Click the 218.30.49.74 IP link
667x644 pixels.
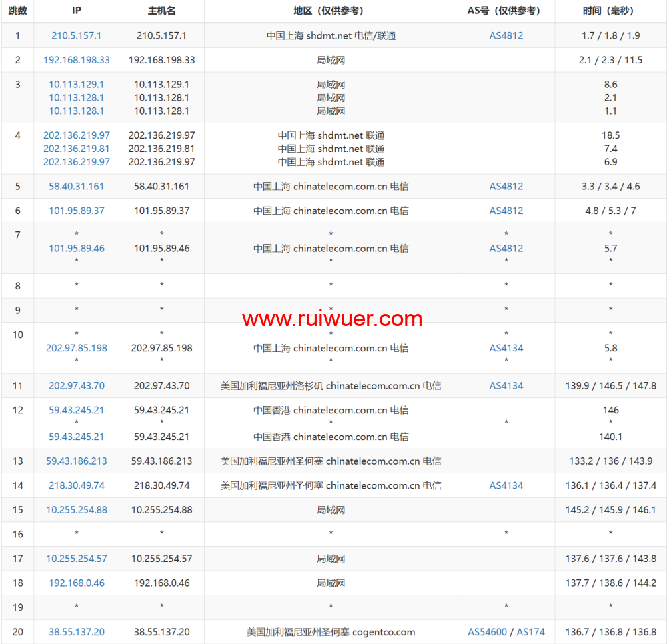[76, 485]
